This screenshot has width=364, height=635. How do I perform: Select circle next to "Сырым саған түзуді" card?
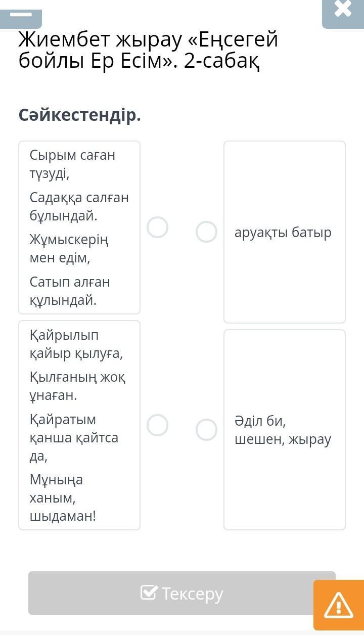(x=157, y=228)
